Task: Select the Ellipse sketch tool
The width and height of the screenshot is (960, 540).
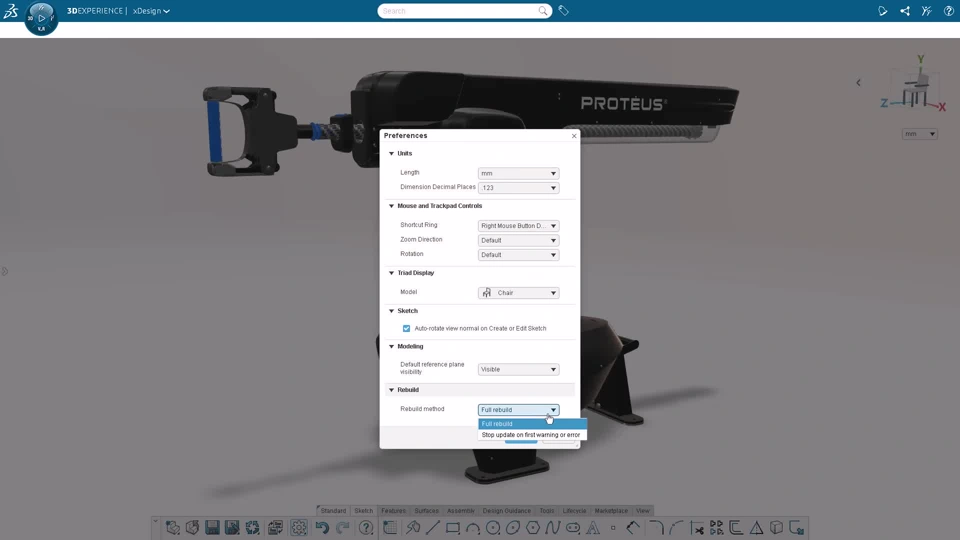Action: 513,527
